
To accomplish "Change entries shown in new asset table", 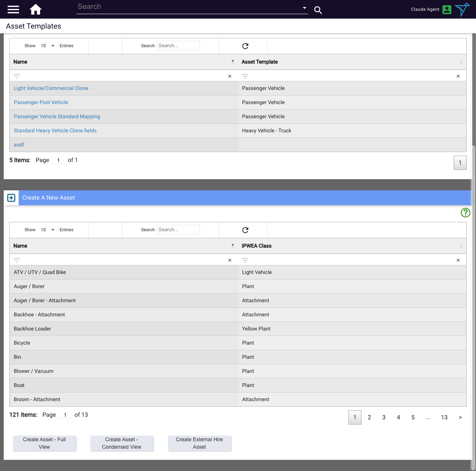I will tap(48, 230).
